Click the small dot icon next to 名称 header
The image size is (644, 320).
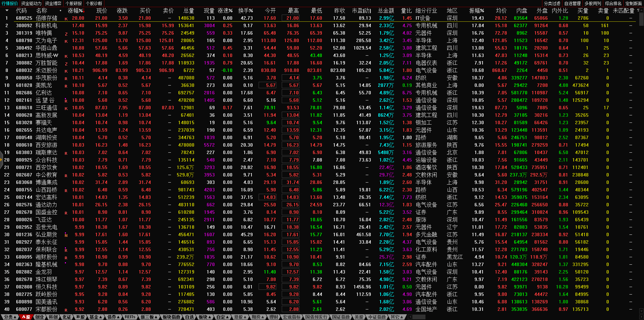[x=60, y=11]
